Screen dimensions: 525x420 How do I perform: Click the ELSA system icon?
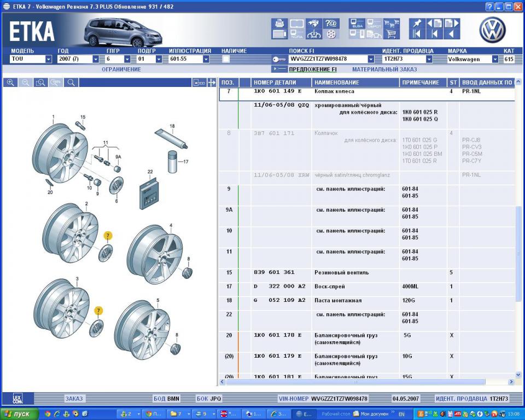[x=357, y=24]
